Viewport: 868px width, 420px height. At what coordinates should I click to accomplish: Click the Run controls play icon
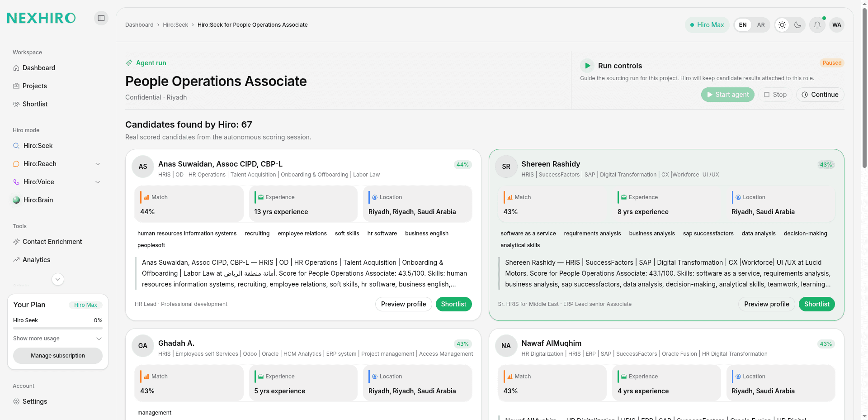587,66
